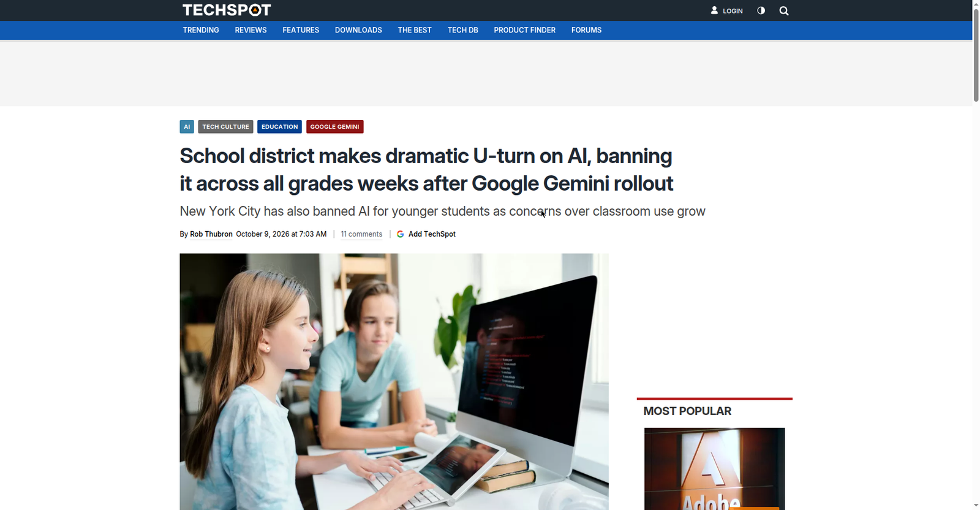The image size is (980, 510).
Task: Select the Education topic tag
Action: pyautogui.click(x=279, y=127)
